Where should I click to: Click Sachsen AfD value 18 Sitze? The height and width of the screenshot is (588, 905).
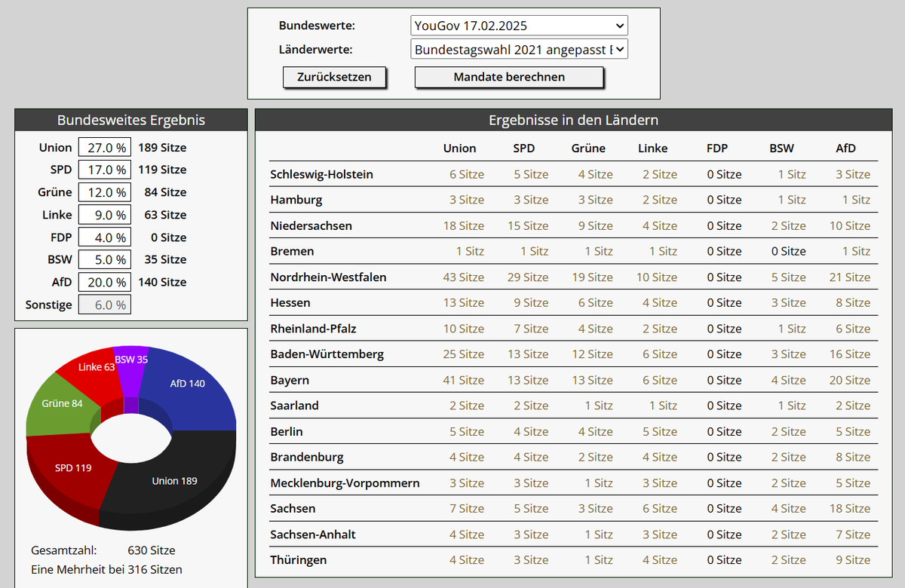click(x=850, y=509)
